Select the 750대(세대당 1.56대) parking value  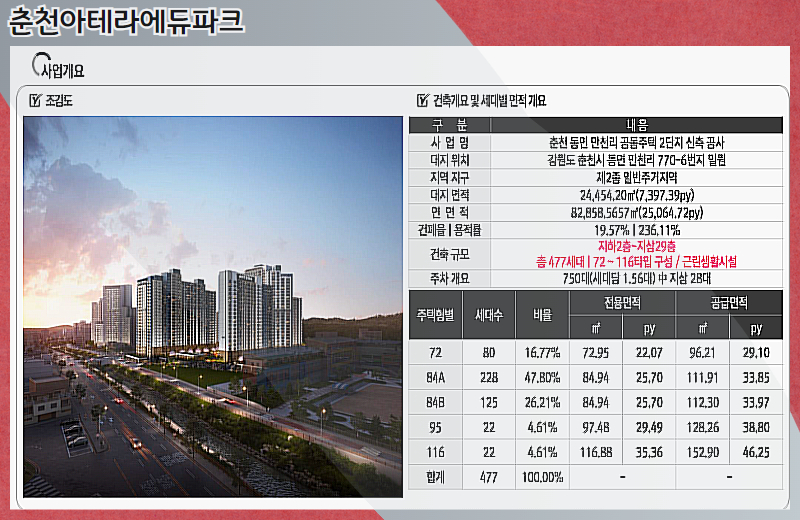pos(637,278)
